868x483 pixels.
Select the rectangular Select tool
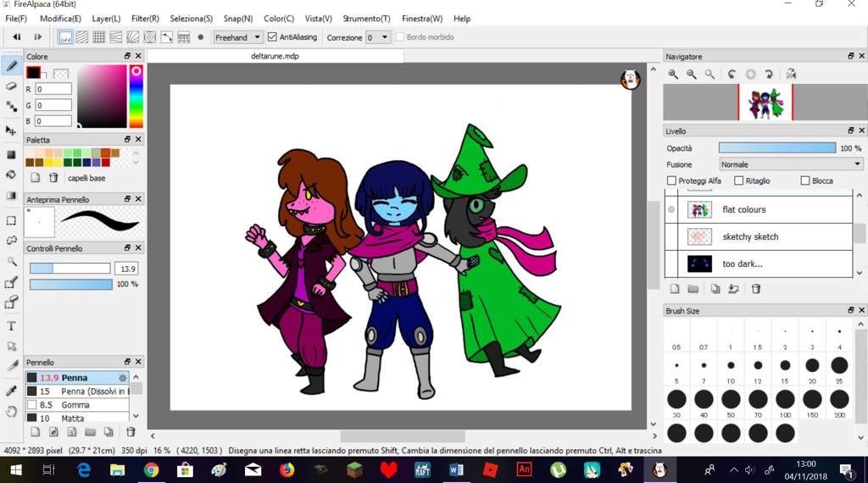click(x=11, y=221)
